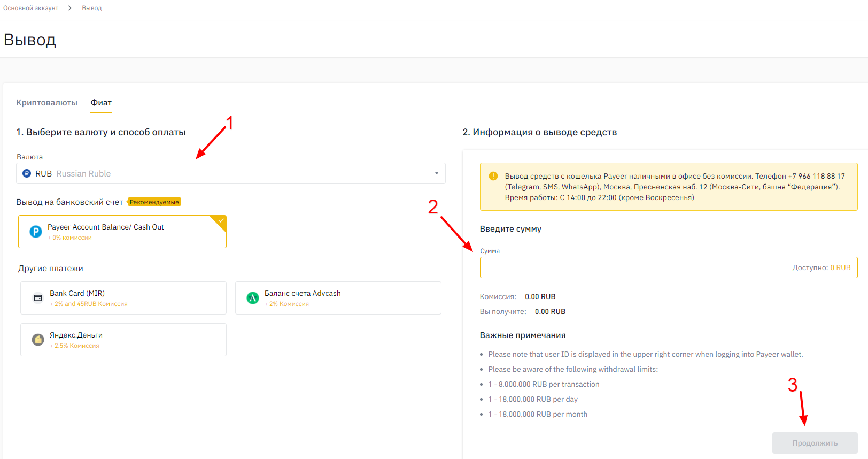Click the blue Payeer logo icon
The width and height of the screenshot is (868, 459).
pos(36,232)
